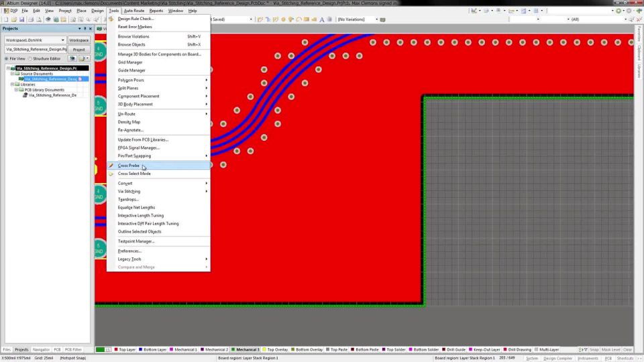The image size is (644, 362).
Task: Click the project view options icon under Project button
Action: pos(84,59)
